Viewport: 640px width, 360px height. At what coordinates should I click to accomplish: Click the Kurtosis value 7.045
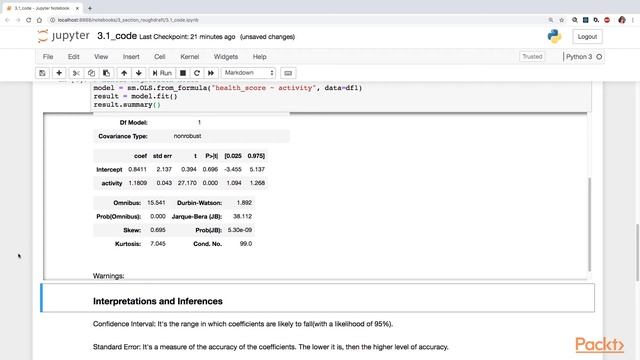(x=158, y=244)
